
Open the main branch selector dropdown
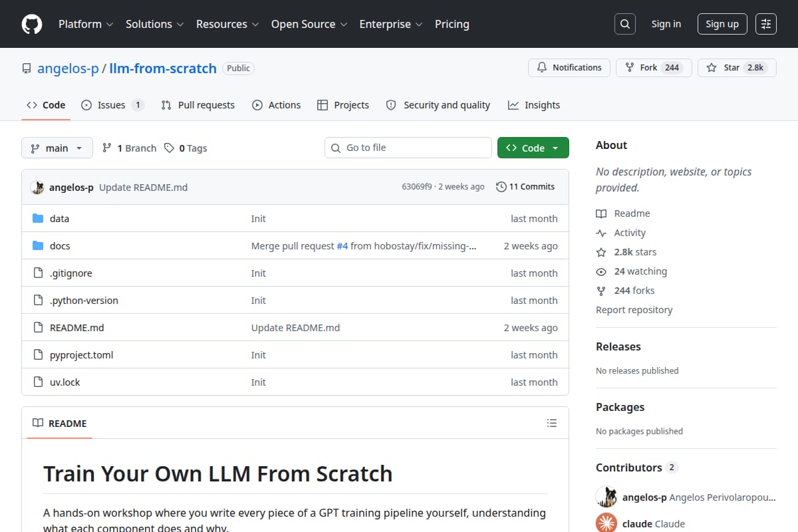(57, 148)
